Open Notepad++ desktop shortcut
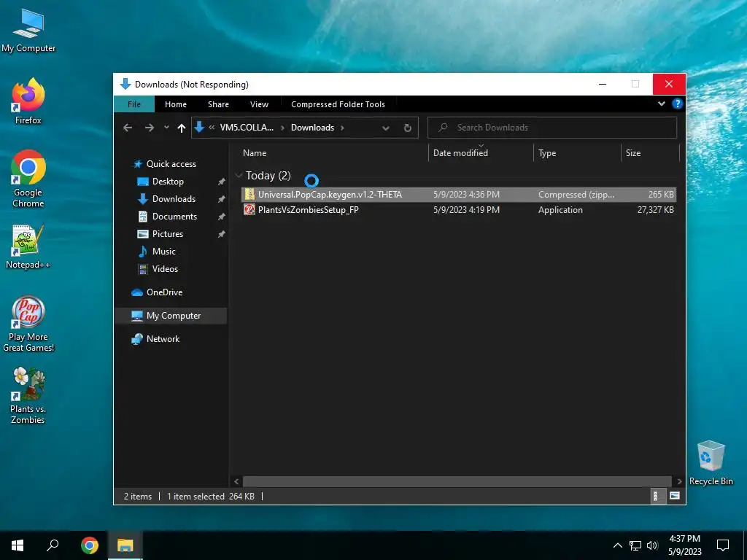Screen dimensions: 747x560 point(28,246)
